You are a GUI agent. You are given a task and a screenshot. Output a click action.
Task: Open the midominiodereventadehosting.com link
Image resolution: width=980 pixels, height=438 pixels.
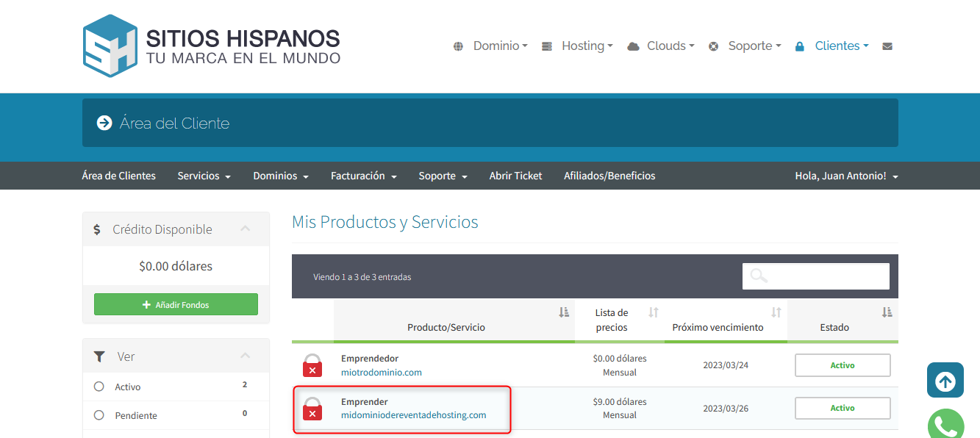413,415
